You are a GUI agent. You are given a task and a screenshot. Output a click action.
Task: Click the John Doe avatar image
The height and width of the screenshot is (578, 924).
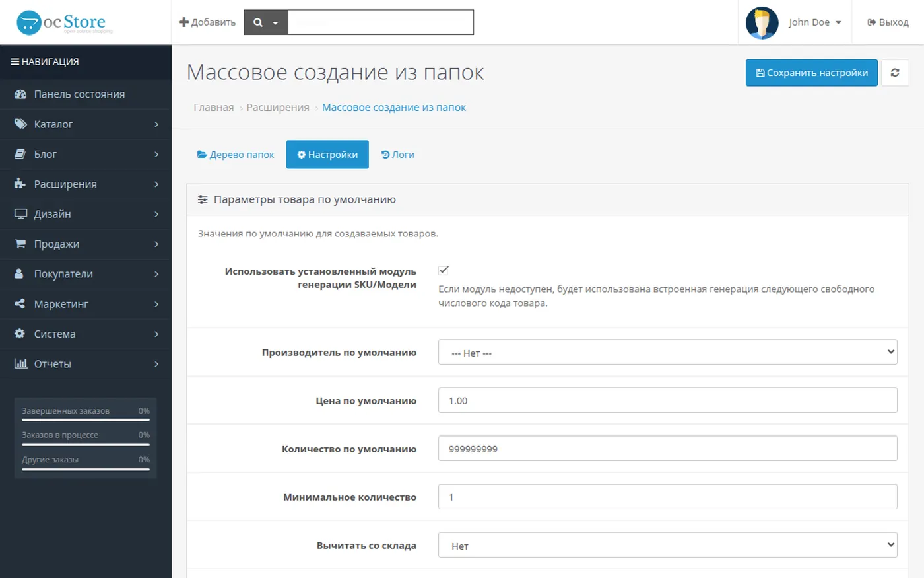[x=762, y=22]
